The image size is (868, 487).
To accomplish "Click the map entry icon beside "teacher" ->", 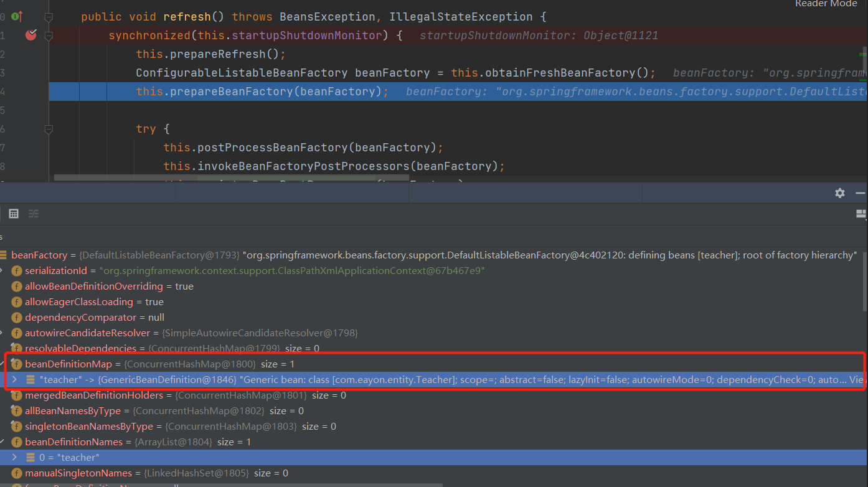I will [x=31, y=379].
